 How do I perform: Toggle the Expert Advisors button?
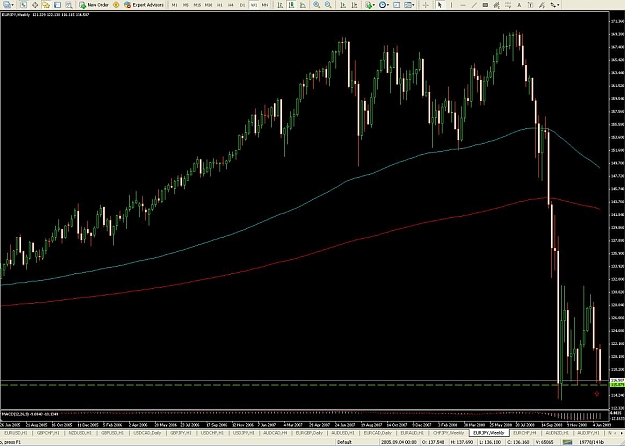pos(144,5)
